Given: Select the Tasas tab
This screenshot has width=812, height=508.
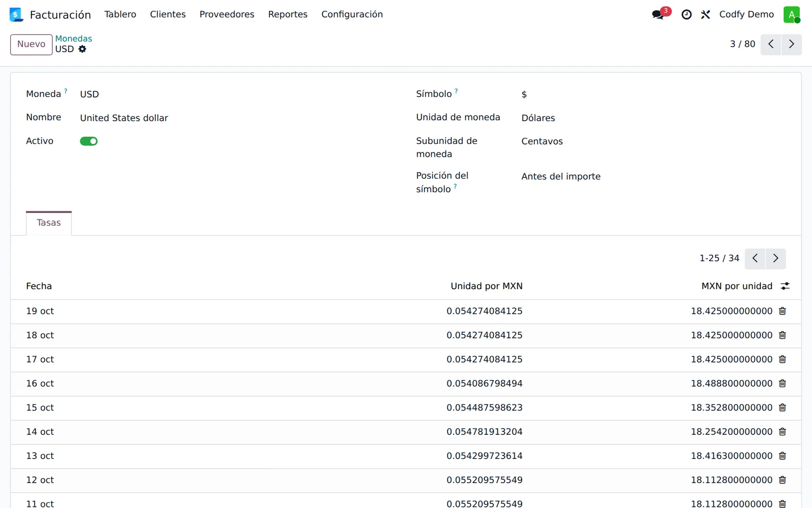Looking at the screenshot, I should pos(49,223).
